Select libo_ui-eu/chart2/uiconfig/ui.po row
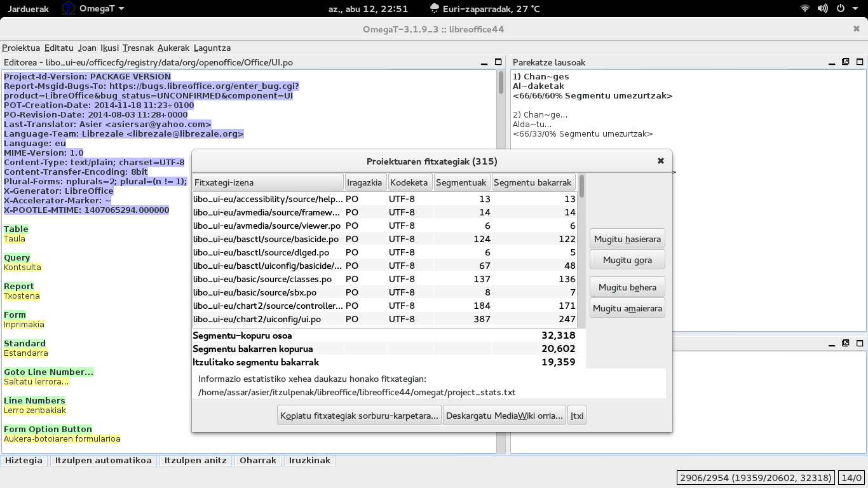This screenshot has width=868, height=488. point(385,319)
